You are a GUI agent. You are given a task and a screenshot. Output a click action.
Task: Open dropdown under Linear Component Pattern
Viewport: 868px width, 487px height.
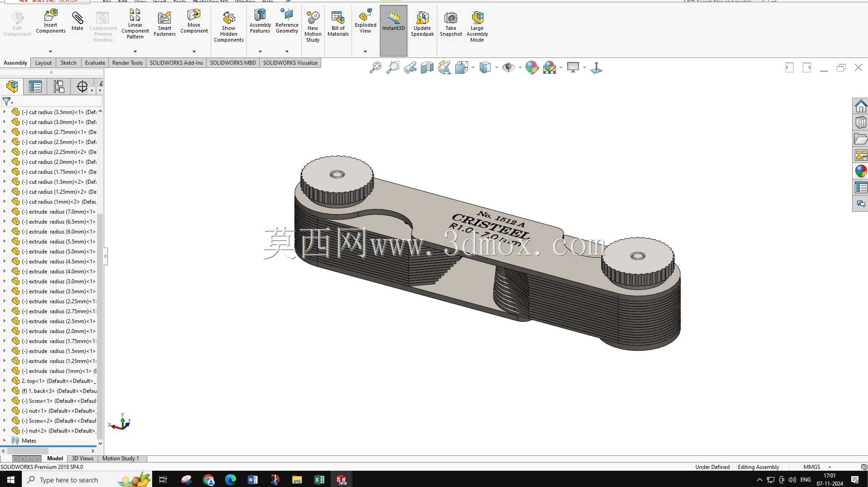coord(135,52)
